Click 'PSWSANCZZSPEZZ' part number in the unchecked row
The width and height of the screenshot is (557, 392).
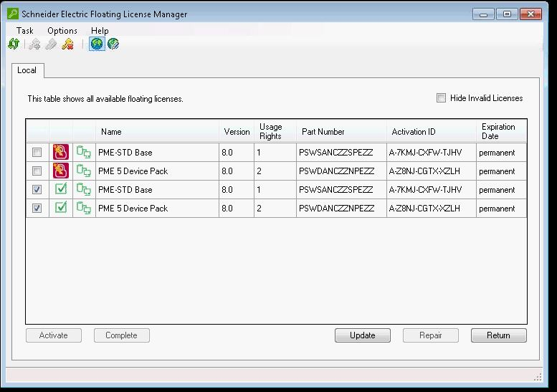(x=336, y=153)
